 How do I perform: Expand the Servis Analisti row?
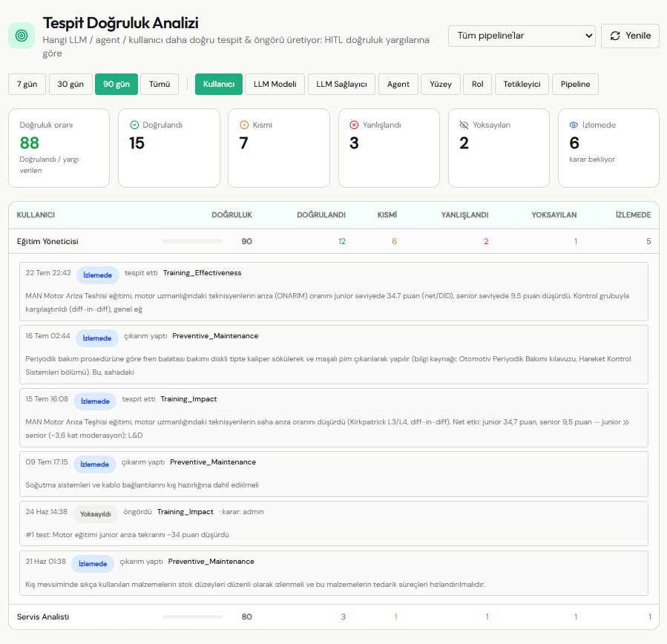coord(334,617)
